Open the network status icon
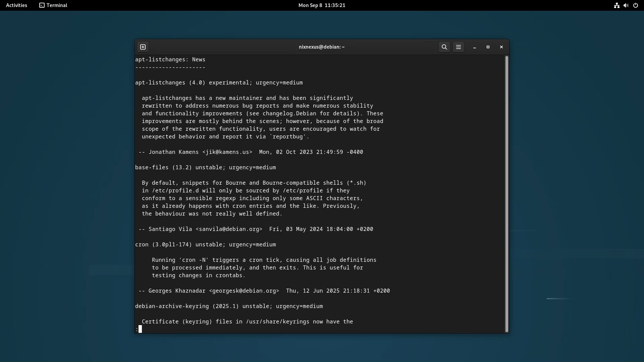The image size is (644, 362). [x=616, y=5]
